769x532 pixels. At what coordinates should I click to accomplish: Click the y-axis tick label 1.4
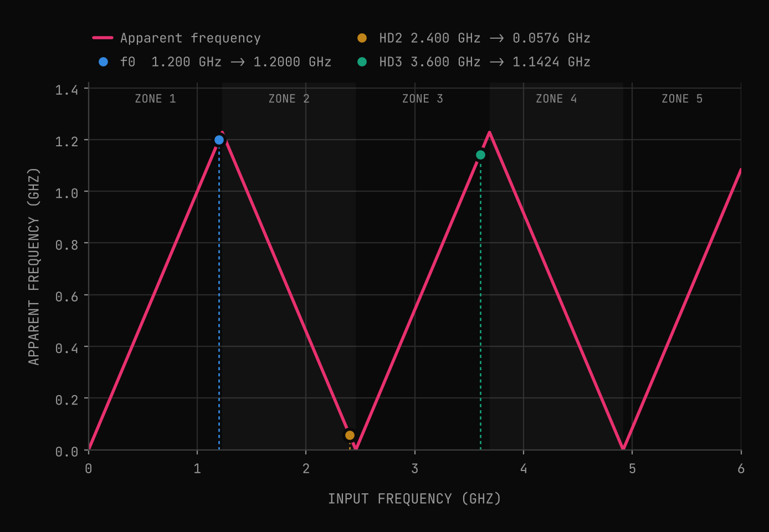tap(66, 90)
